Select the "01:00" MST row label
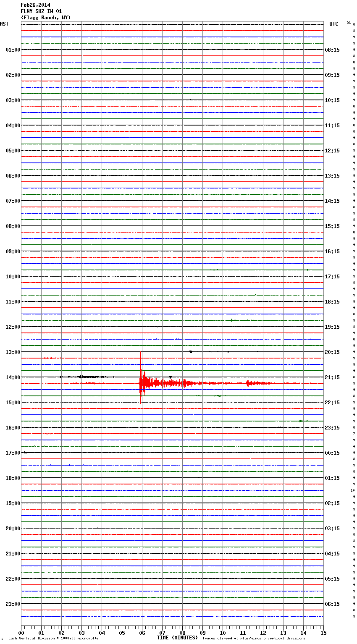 (x=13, y=50)
